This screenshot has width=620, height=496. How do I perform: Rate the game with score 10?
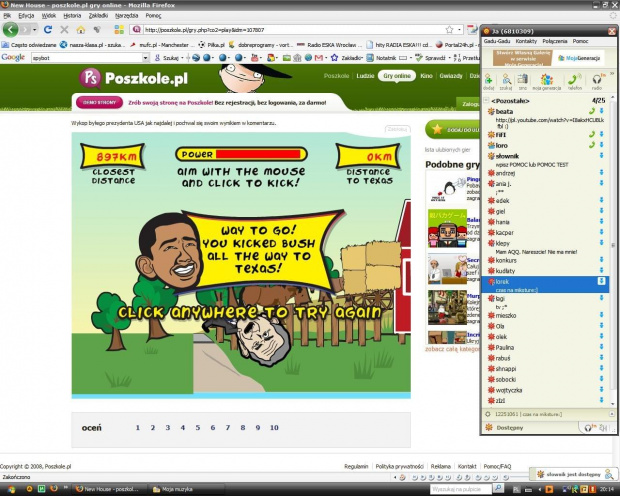[x=274, y=428]
